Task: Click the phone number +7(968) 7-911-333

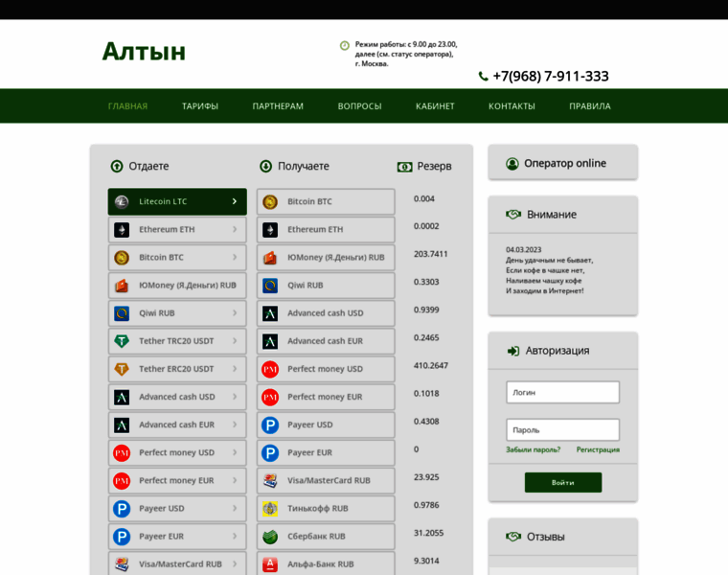Action: pos(551,76)
